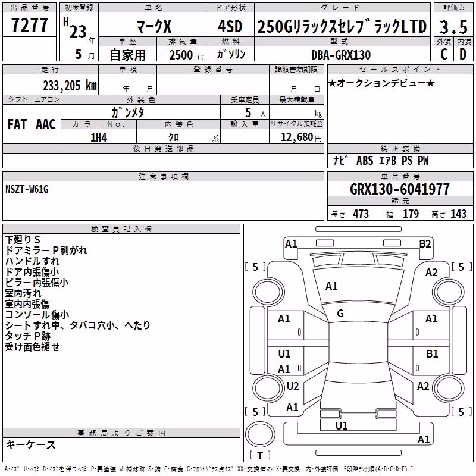Viewport: 476px width, 476px height.
Task: Select the 後日発送部品 header
Action: 163,148
